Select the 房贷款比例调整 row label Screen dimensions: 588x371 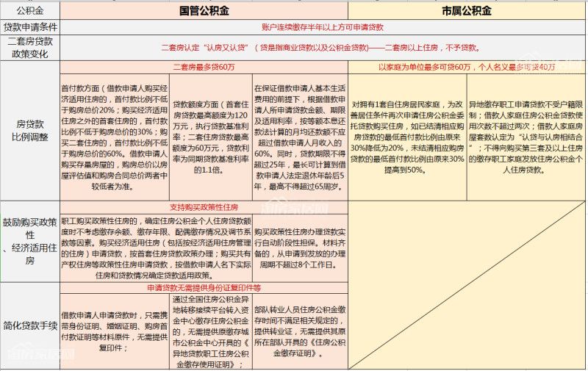coord(30,131)
